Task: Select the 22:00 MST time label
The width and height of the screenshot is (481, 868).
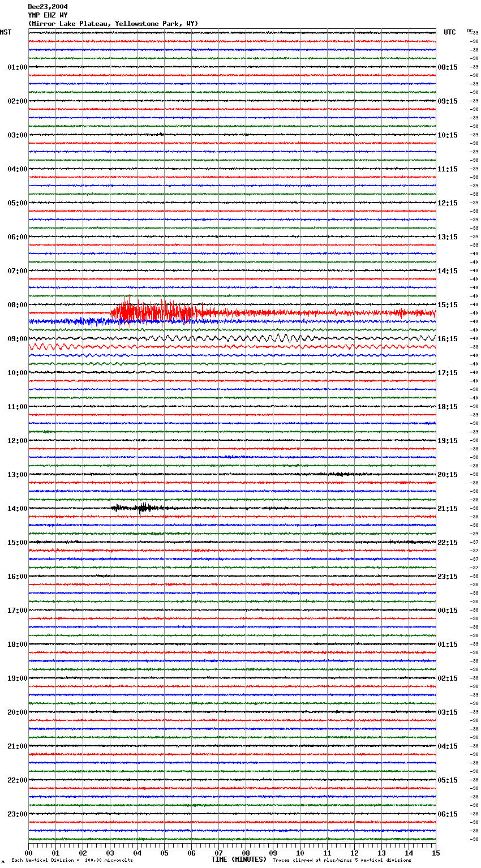Action: [18, 780]
